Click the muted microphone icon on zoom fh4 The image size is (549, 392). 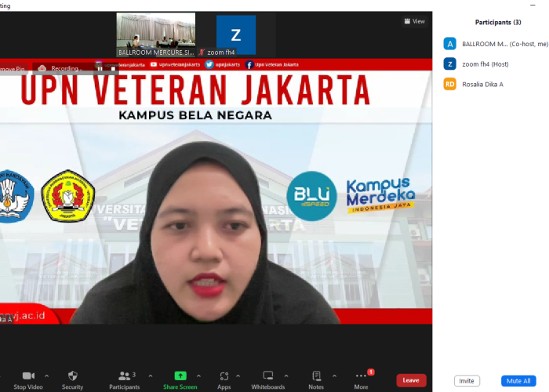(x=202, y=53)
